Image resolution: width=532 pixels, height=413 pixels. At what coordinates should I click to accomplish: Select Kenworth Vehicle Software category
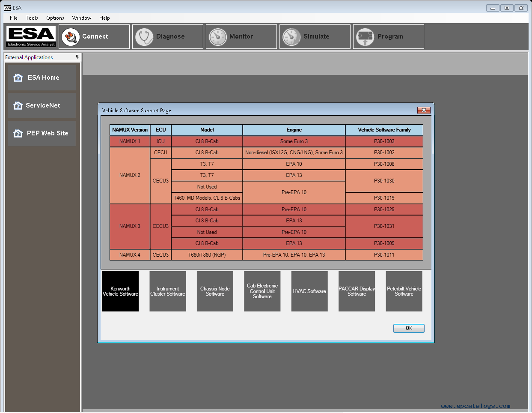click(120, 291)
